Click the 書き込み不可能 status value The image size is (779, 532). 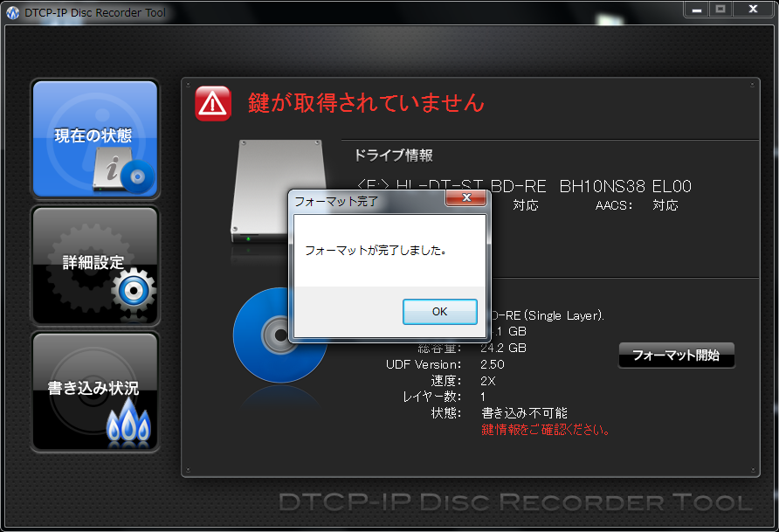(x=524, y=413)
